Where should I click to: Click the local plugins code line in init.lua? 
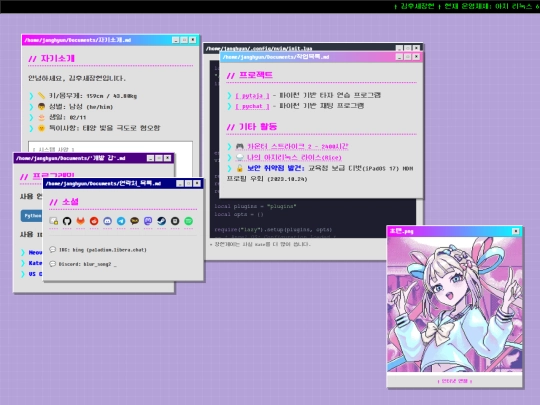255,206
